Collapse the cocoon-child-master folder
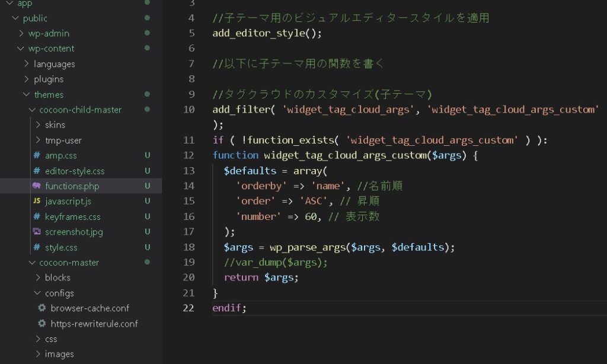 32,110
